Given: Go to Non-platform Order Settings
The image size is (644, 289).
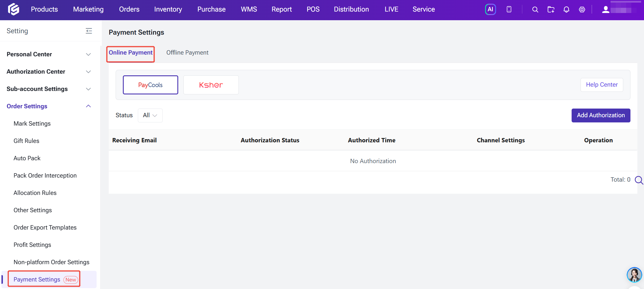Looking at the screenshot, I should [51, 262].
